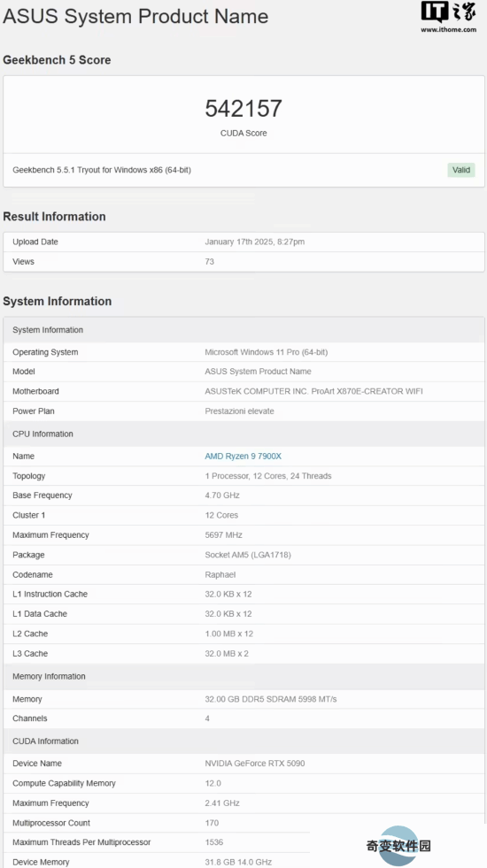
Task: Click the System Information table header row
Action: tap(243, 330)
